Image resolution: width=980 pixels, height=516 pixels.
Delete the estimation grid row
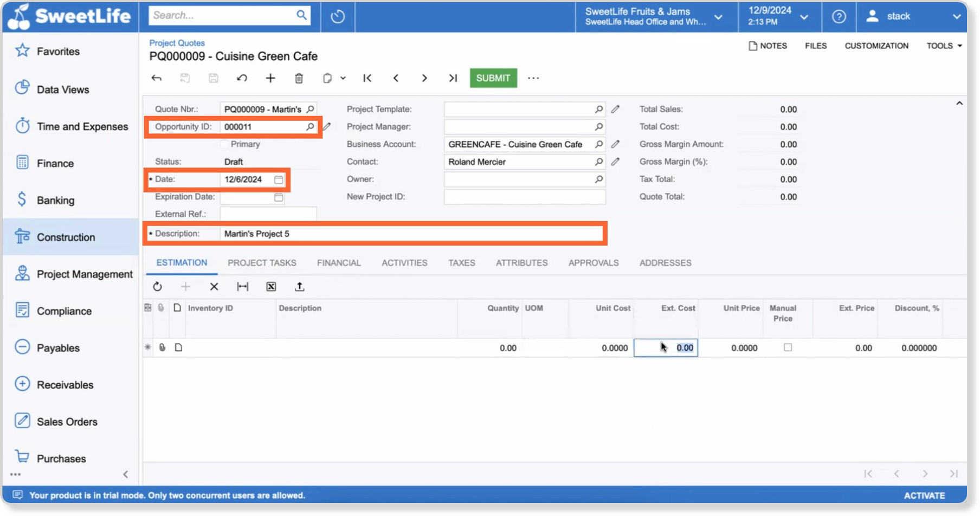pyautogui.click(x=214, y=287)
